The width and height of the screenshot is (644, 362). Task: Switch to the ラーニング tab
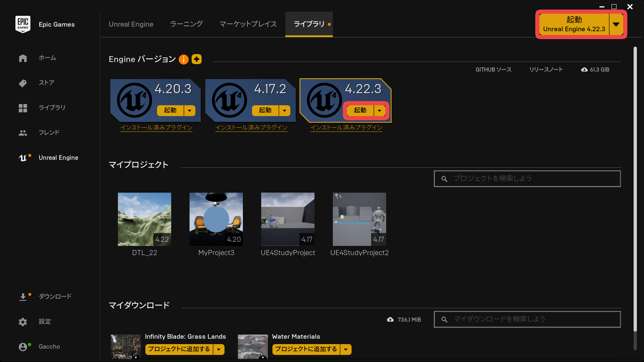coord(186,24)
